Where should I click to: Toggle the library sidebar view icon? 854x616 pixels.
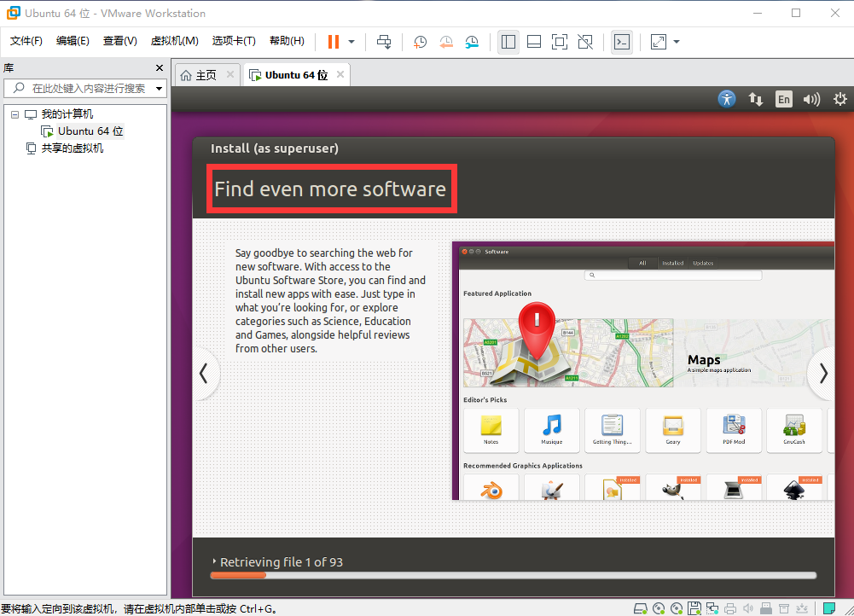click(x=508, y=42)
